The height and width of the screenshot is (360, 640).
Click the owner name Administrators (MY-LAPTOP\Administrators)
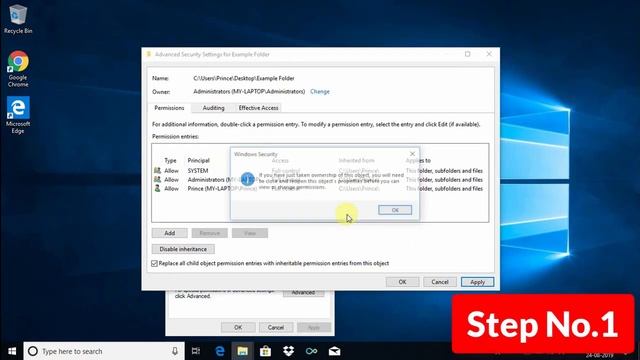click(x=249, y=91)
